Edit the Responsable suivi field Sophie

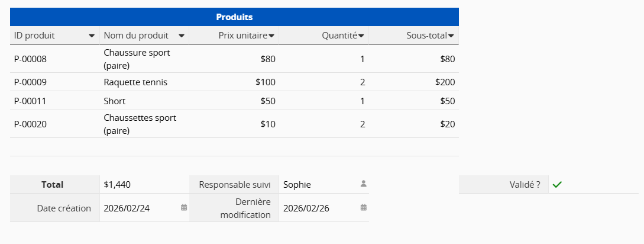pyautogui.click(x=297, y=185)
